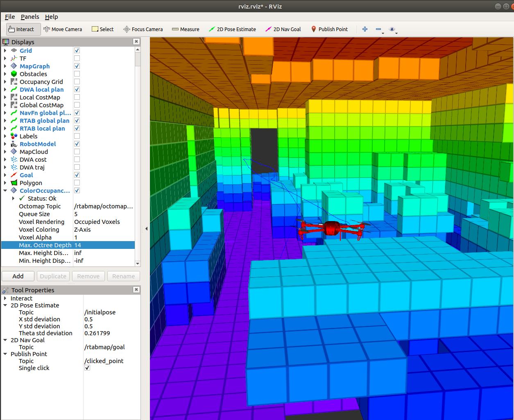Activate the Focus Camera tool
Viewport: 514px width, 420px height.
click(x=143, y=29)
